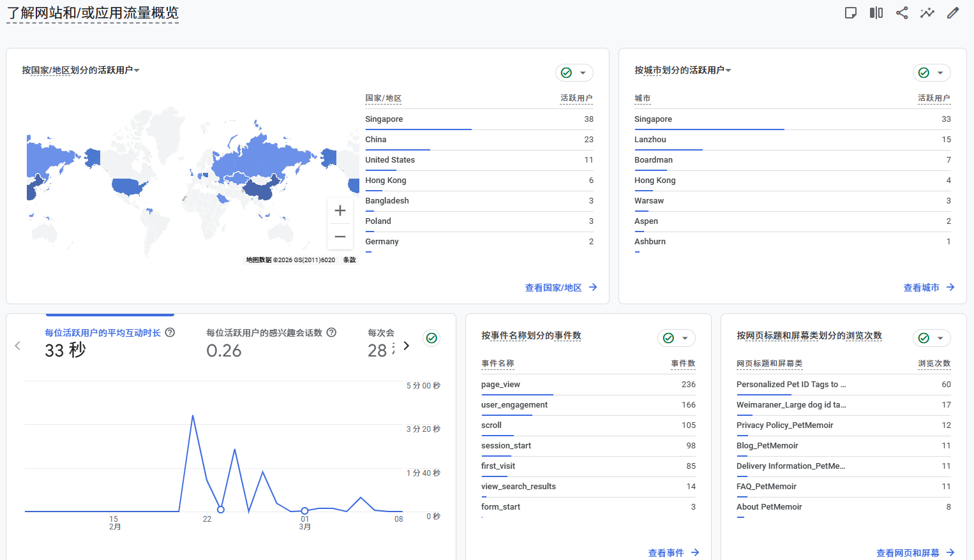Screen dimensions: 974x560
Task: Click help icon beside 每位活跃用户的平均互动时长
Action: click(170, 332)
